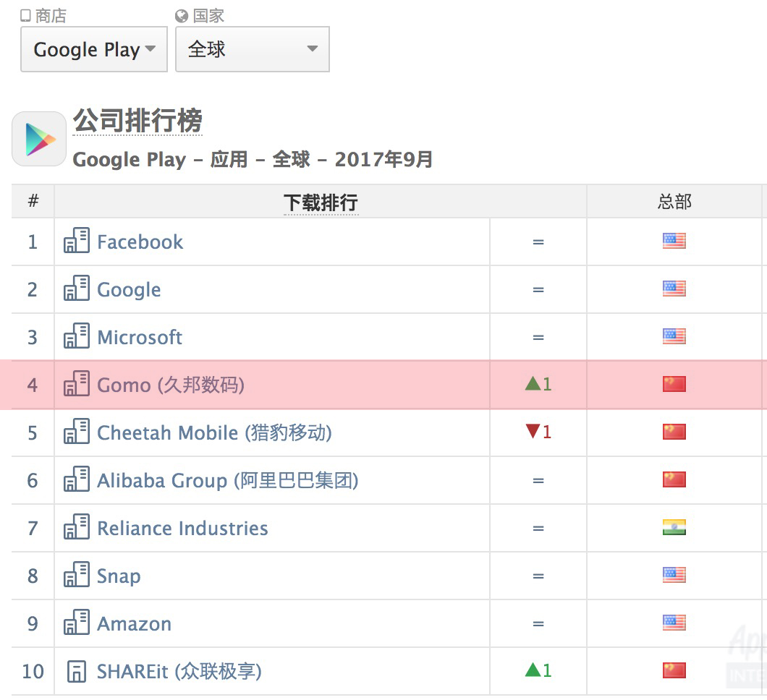The width and height of the screenshot is (767, 700).
Task: Click the US flag in Facebook row
Action: click(674, 241)
